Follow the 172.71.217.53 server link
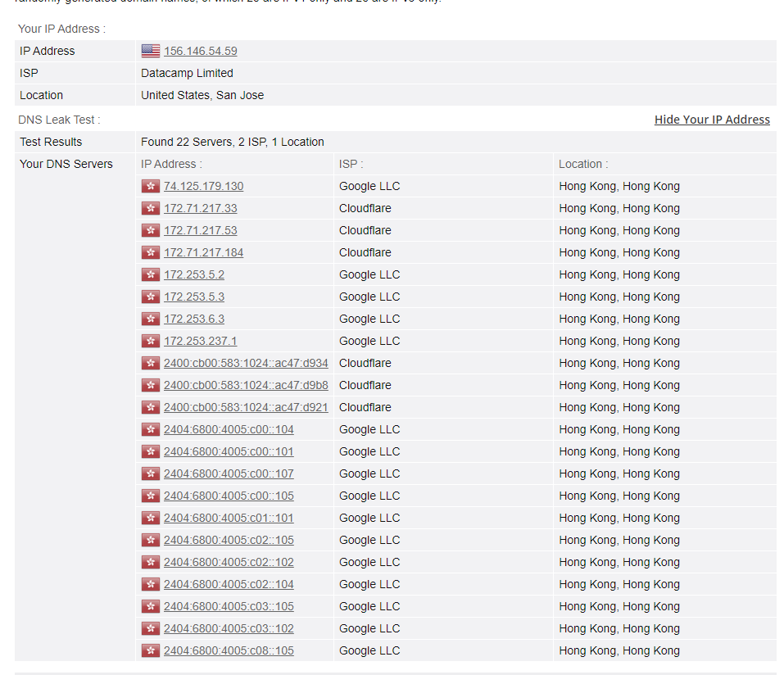The height and width of the screenshot is (675, 784). pos(201,230)
